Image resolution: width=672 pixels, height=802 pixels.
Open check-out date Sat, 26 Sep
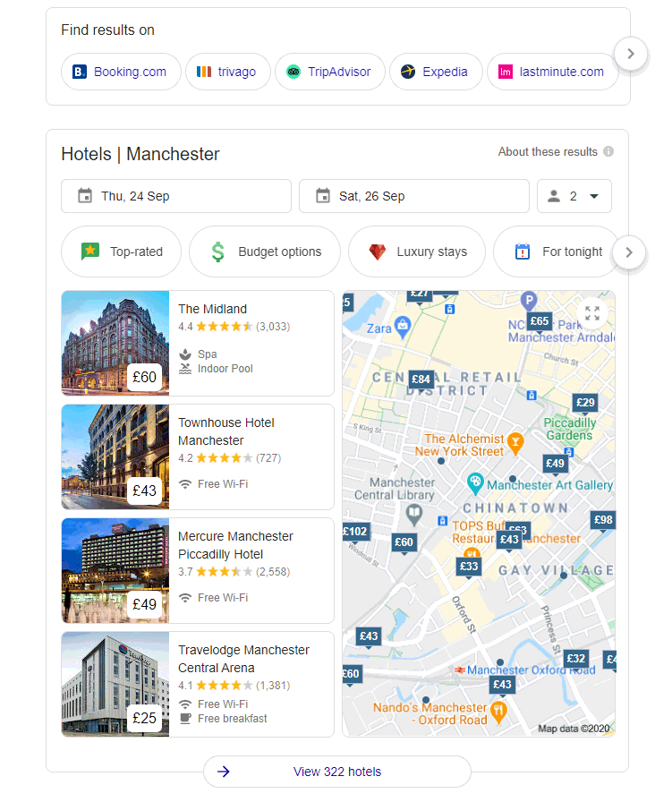pyautogui.click(x=413, y=196)
